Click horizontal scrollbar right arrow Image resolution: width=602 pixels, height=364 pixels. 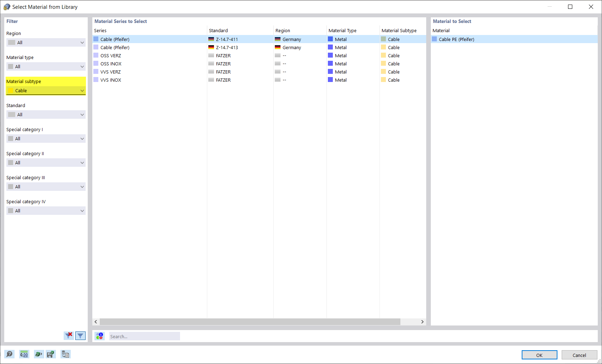pos(422,322)
